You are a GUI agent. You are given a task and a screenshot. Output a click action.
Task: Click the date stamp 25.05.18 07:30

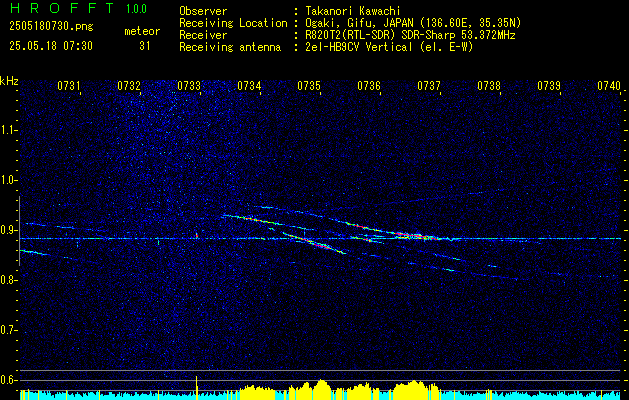click(51, 46)
